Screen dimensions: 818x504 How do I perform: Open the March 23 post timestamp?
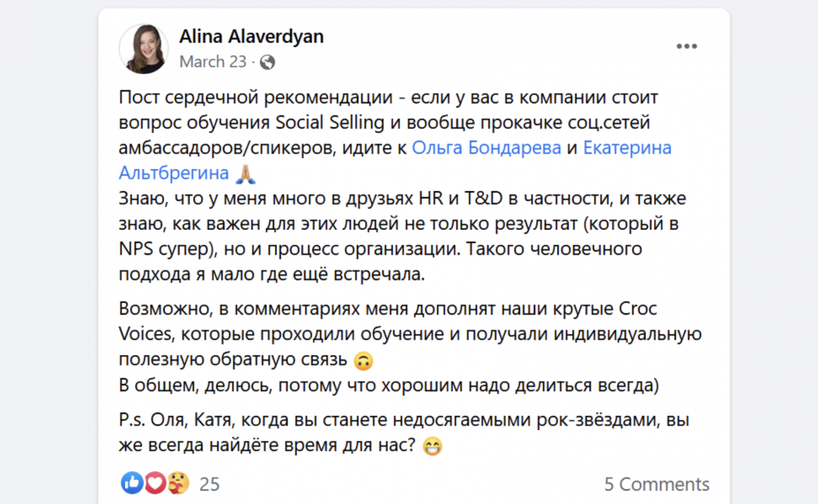pos(213,62)
